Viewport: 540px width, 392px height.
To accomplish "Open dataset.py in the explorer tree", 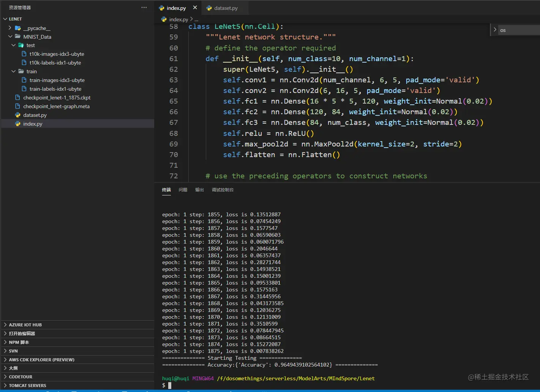I will click(x=35, y=115).
